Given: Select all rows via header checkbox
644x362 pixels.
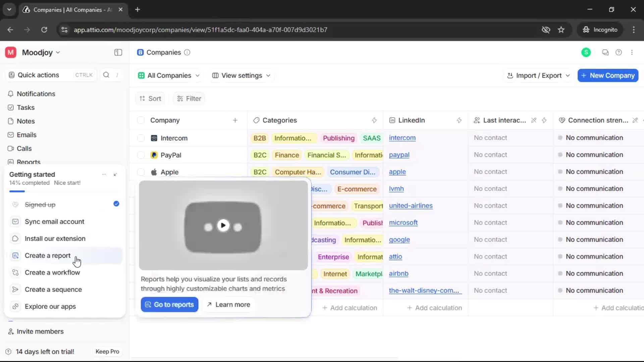Looking at the screenshot, I should pos(141,120).
